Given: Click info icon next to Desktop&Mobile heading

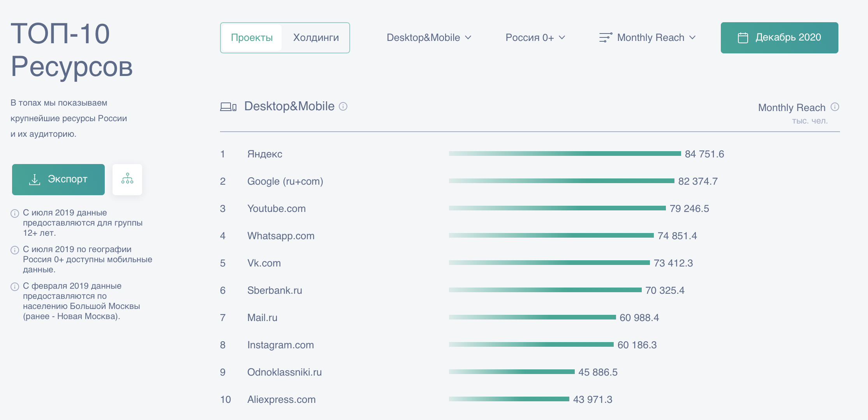Looking at the screenshot, I should pyautogui.click(x=343, y=106).
